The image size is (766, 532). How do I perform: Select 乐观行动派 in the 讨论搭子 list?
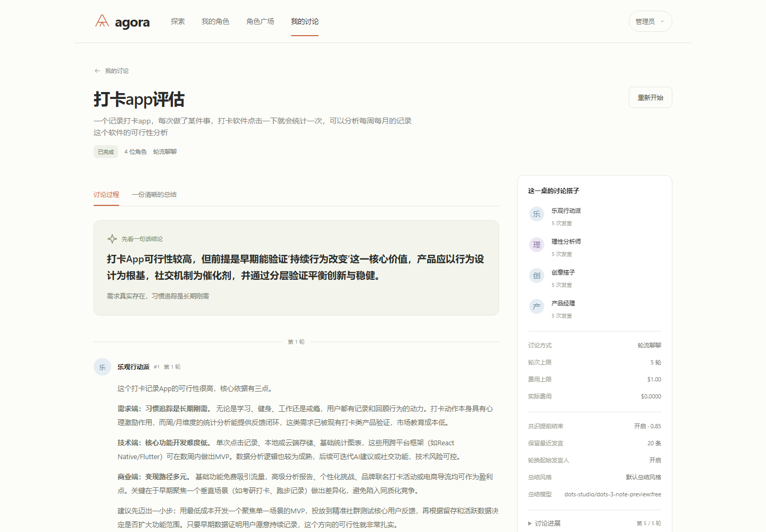click(566, 211)
